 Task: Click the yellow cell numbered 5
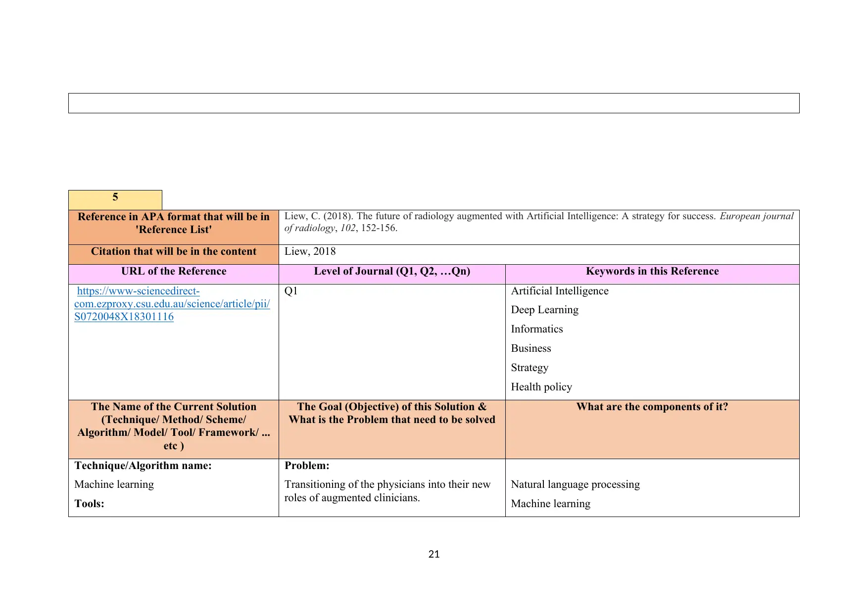coord(115,200)
